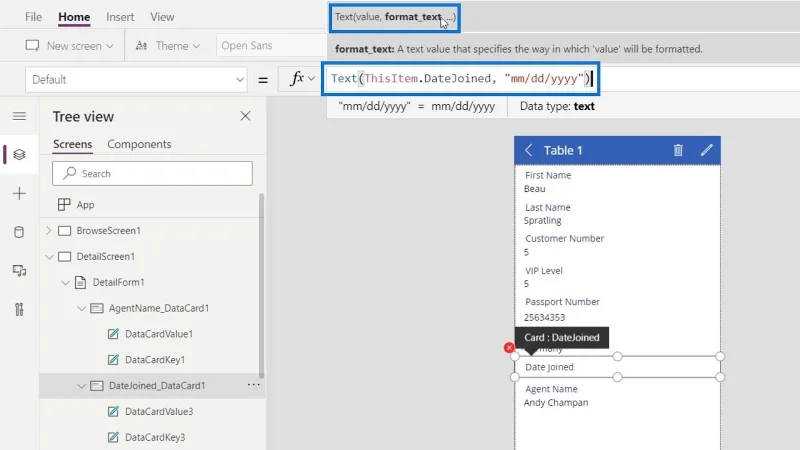Click the DataCardKey1 control icon
This screenshot has height=450, width=800.
coord(113,360)
